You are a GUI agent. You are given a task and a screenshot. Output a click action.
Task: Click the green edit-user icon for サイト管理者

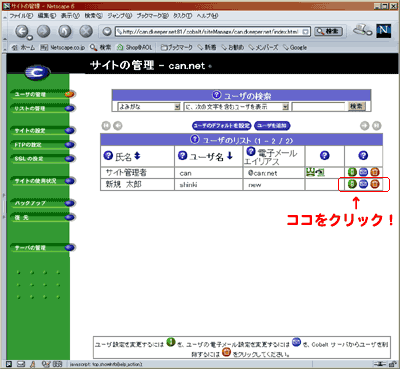(x=352, y=172)
